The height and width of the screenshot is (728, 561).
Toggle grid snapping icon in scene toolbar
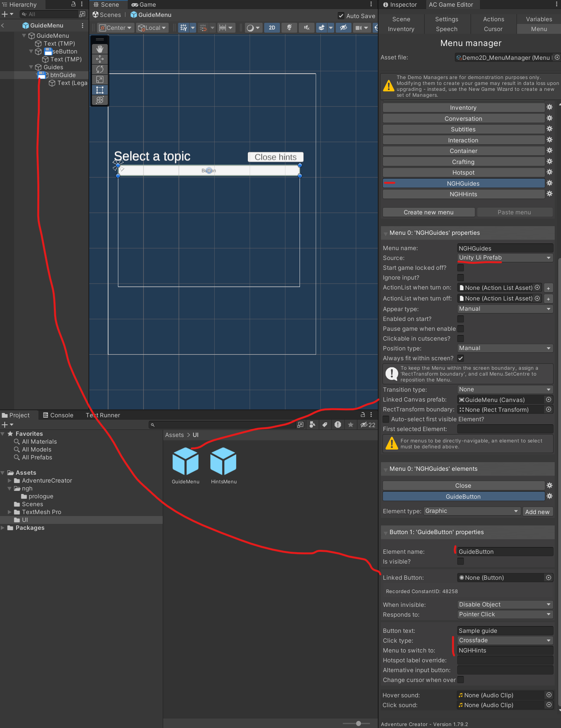point(184,28)
